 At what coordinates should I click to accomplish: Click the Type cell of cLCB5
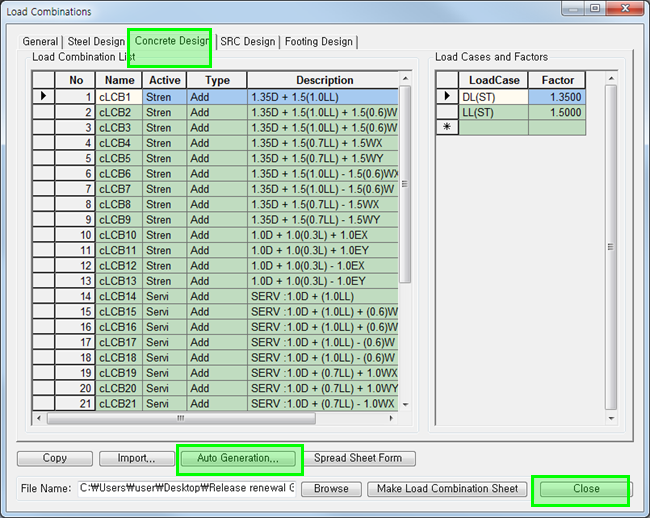(217, 158)
